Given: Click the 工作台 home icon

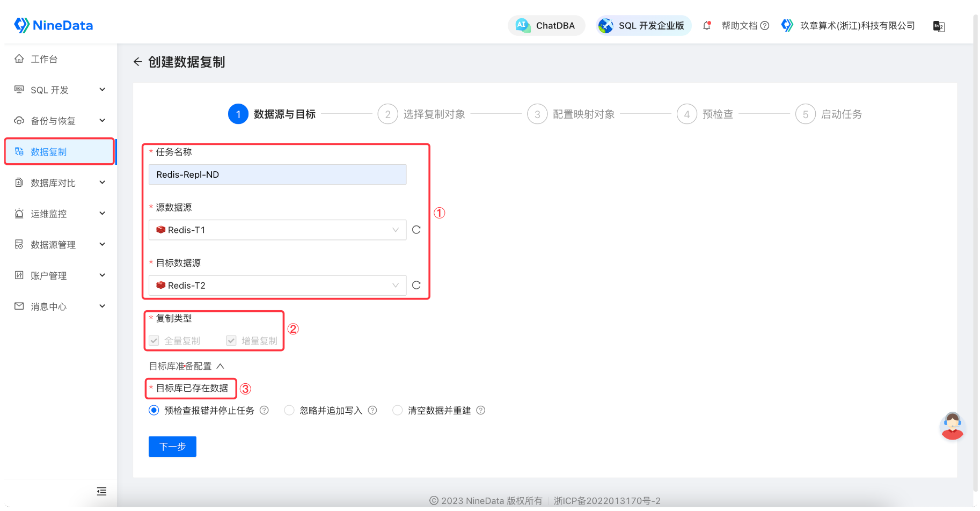Looking at the screenshot, I should [x=19, y=59].
